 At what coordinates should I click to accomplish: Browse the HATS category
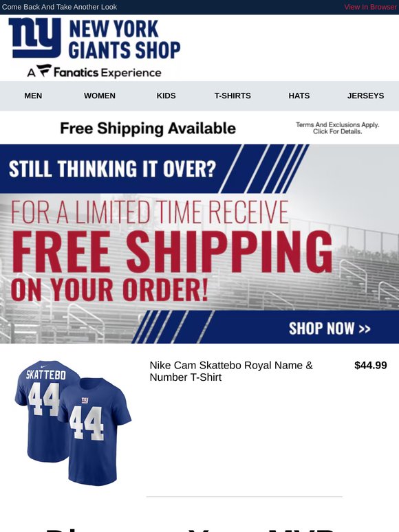tap(299, 96)
